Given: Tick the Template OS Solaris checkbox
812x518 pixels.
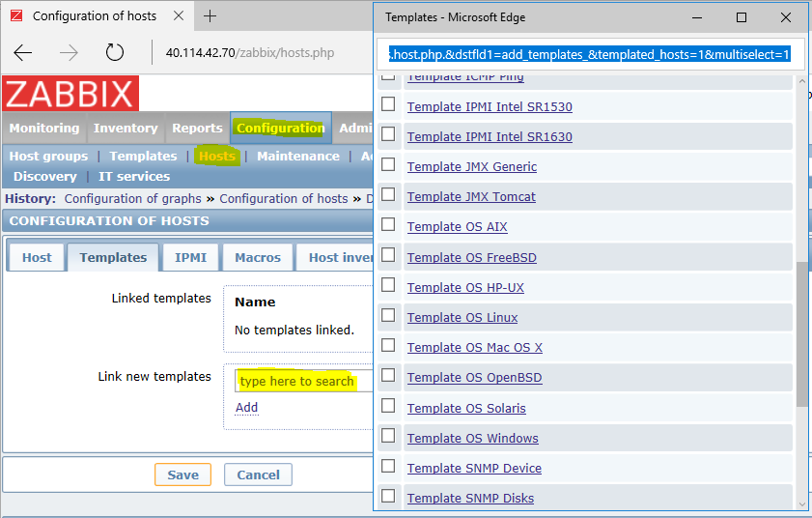Looking at the screenshot, I should coord(388,406).
